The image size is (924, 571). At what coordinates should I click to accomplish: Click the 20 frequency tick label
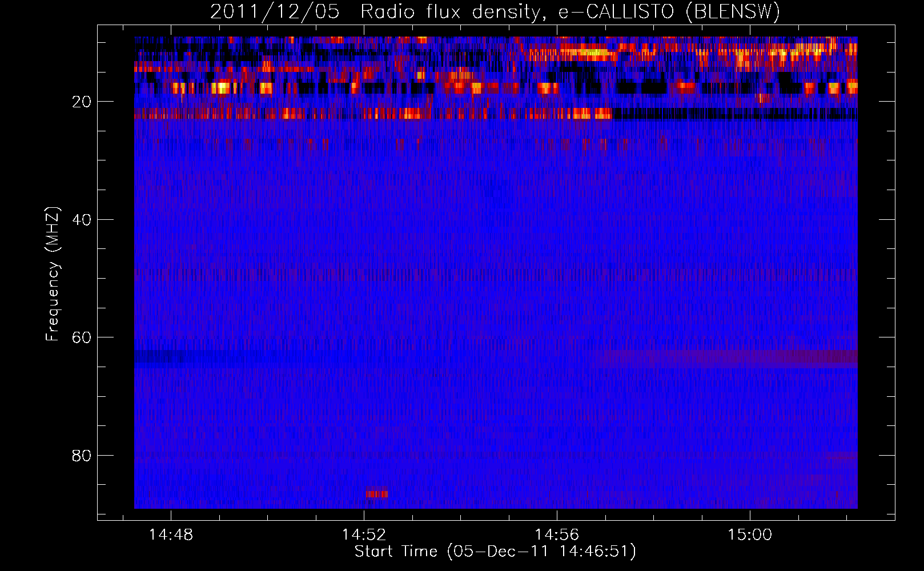pyautogui.click(x=82, y=102)
